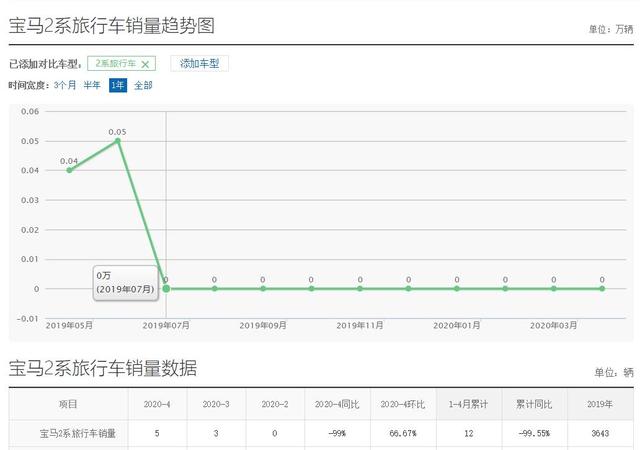Viewport: 640px width, 450px height.
Task: Click the -99% table cell
Action: click(337, 433)
